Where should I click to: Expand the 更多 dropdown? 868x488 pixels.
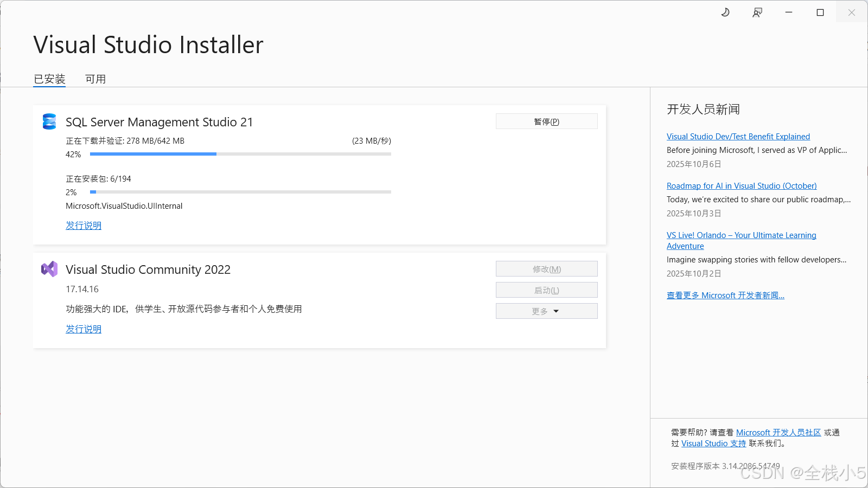547,311
